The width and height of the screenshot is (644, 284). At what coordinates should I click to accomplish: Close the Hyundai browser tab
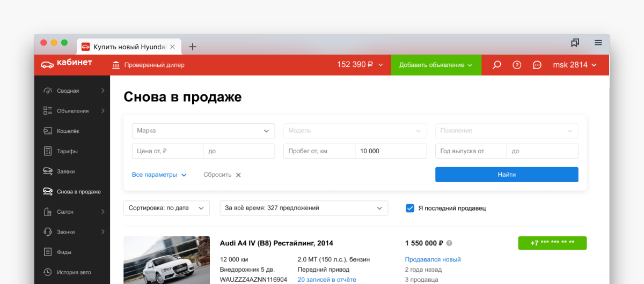tap(172, 47)
